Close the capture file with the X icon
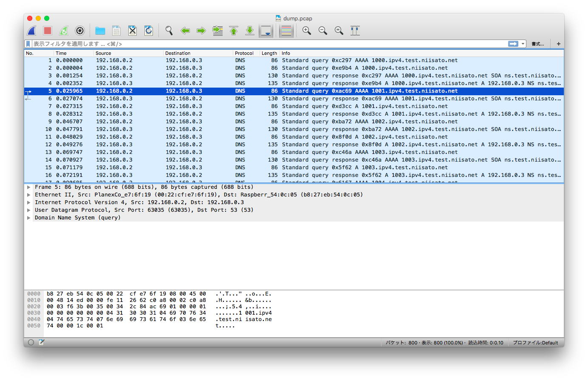588x381 pixels. click(x=133, y=31)
